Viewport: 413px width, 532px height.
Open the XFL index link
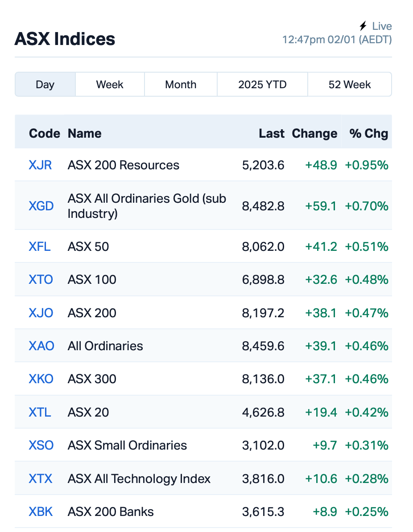(39, 246)
